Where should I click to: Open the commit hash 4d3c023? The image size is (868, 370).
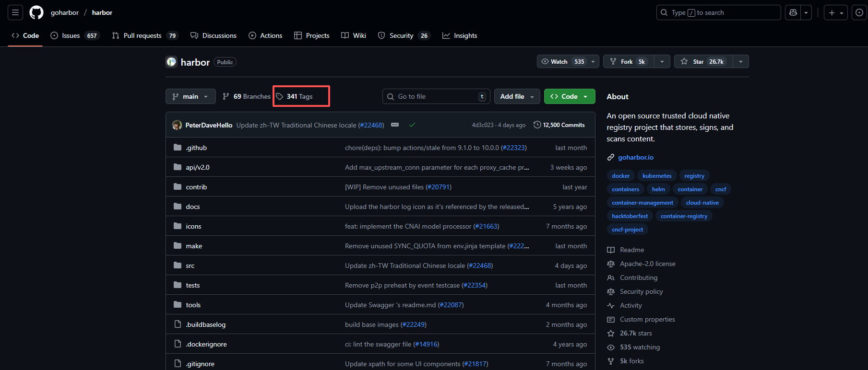pyautogui.click(x=482, y=125)
